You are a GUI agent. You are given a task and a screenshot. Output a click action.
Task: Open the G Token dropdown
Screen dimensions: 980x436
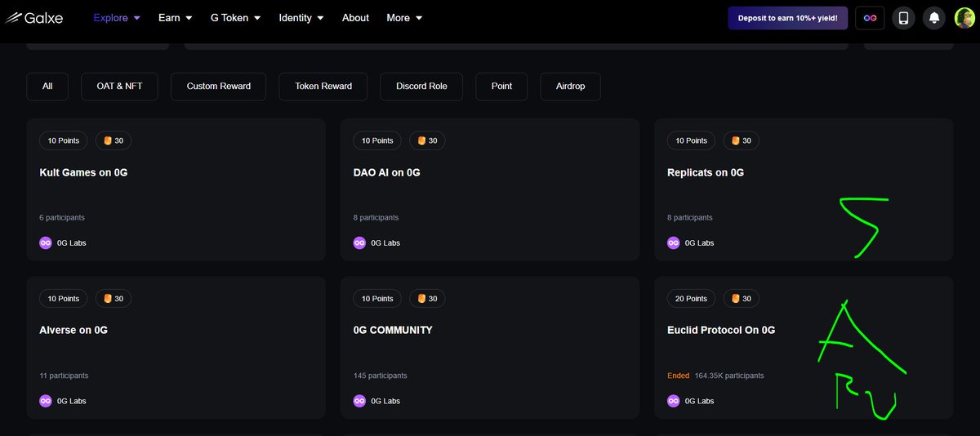[x=235, y=17]
